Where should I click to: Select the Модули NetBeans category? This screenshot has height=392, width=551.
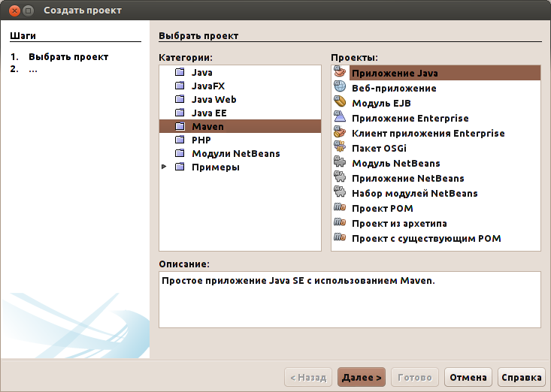tap(236, 154)
